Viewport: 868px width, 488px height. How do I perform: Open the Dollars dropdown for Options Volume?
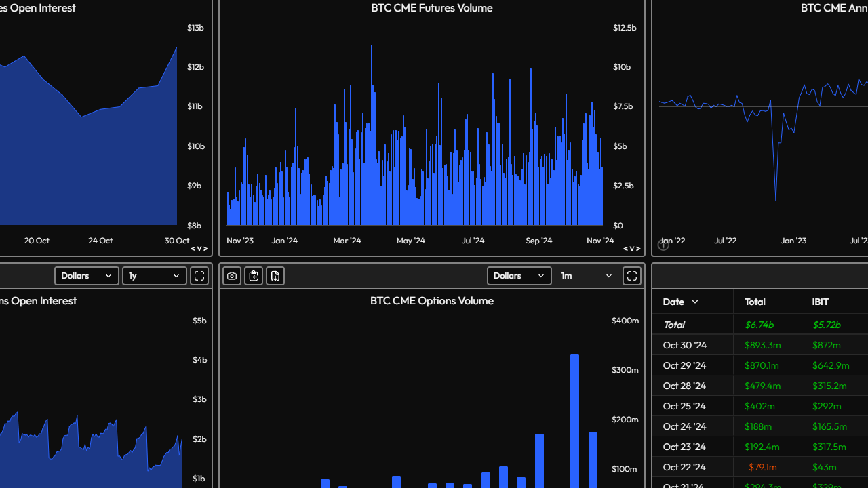click(x=519, y=276)
